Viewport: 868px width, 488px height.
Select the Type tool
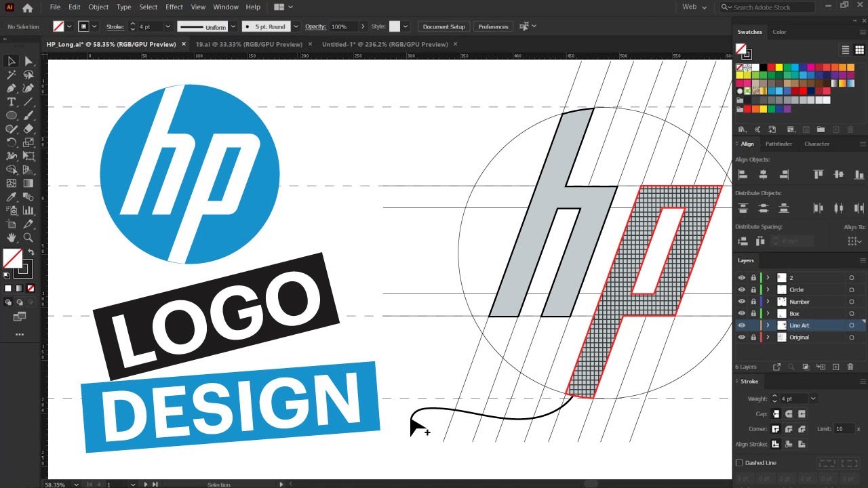(x=12, y=102)
